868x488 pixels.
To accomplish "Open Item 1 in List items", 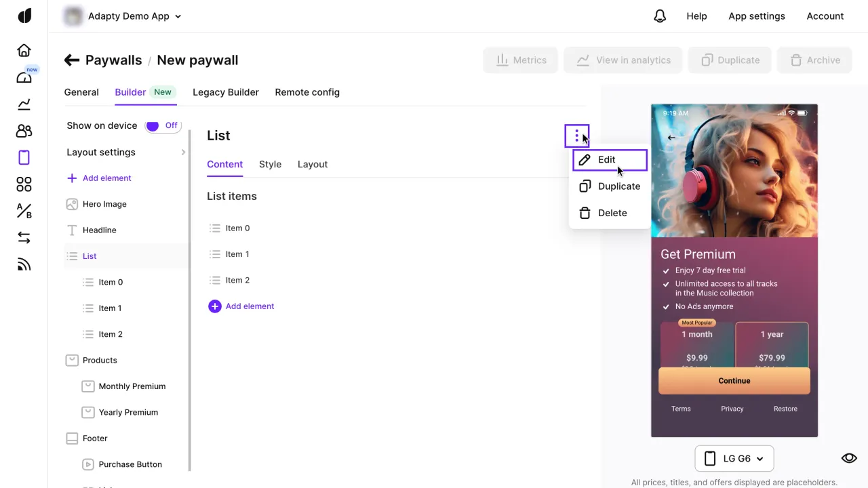I will [229, 254].
